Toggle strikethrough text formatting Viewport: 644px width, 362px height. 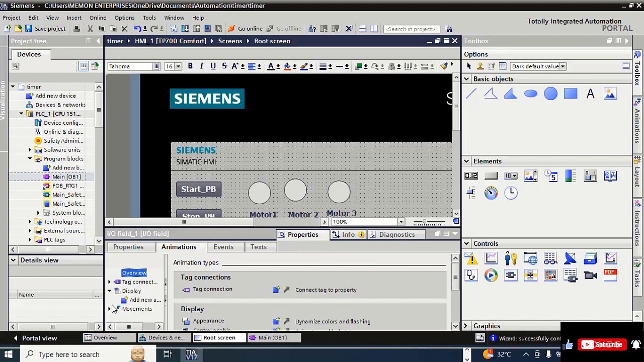(x=224, y=66)
